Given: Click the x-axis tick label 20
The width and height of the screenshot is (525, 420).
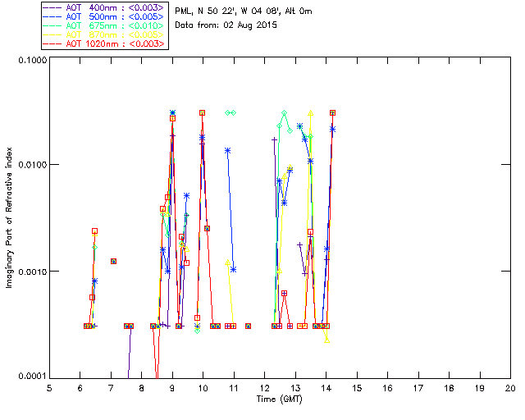Looking at the screenshot, I should (x=510, y=388).
